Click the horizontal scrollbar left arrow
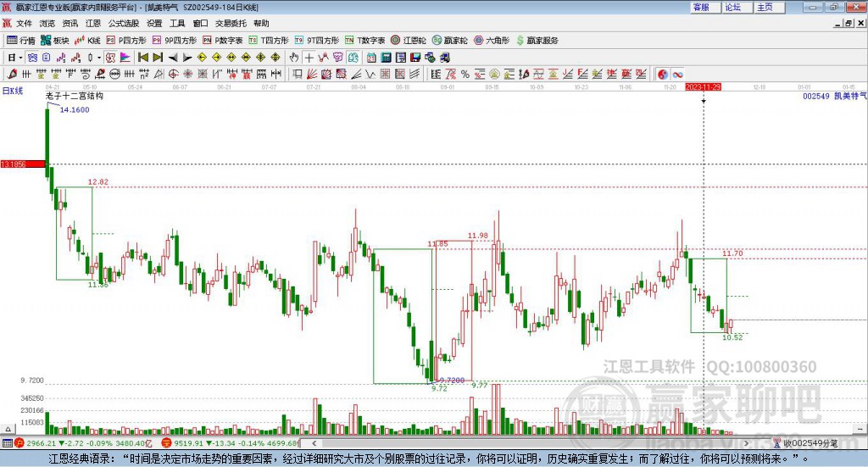Image resolution: width=868 pixels, height=467 pixels. tap(314, 443)
